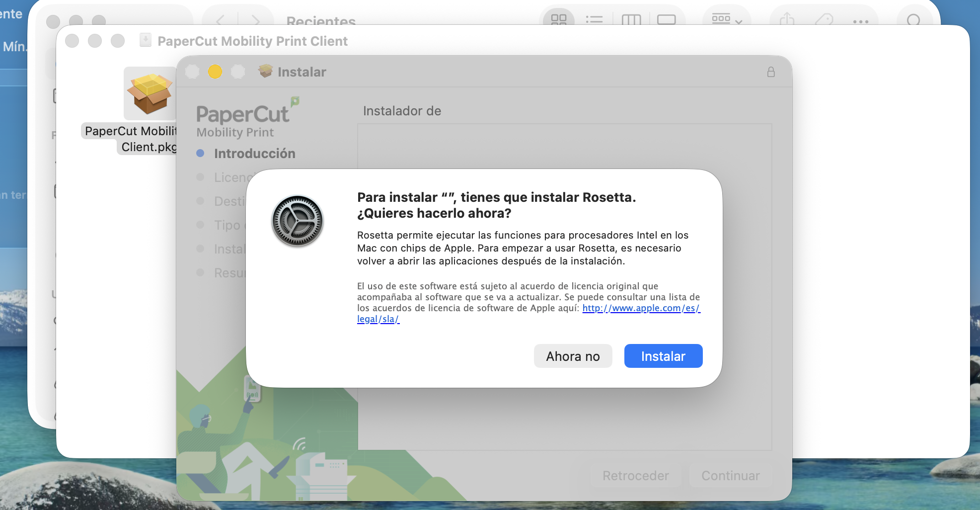Click package icon beside Instalar title
Viewport: 980px width, 510px height.
coord(266,72)
